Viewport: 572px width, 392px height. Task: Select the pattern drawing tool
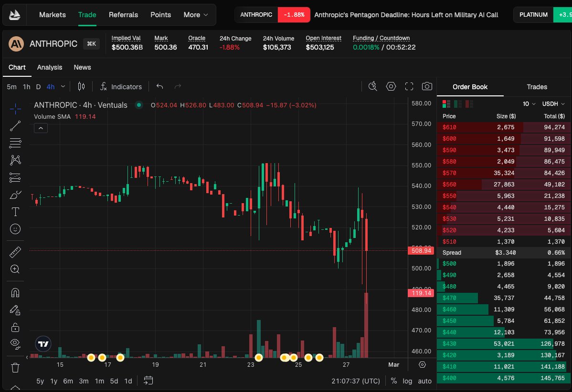(15, 160)
